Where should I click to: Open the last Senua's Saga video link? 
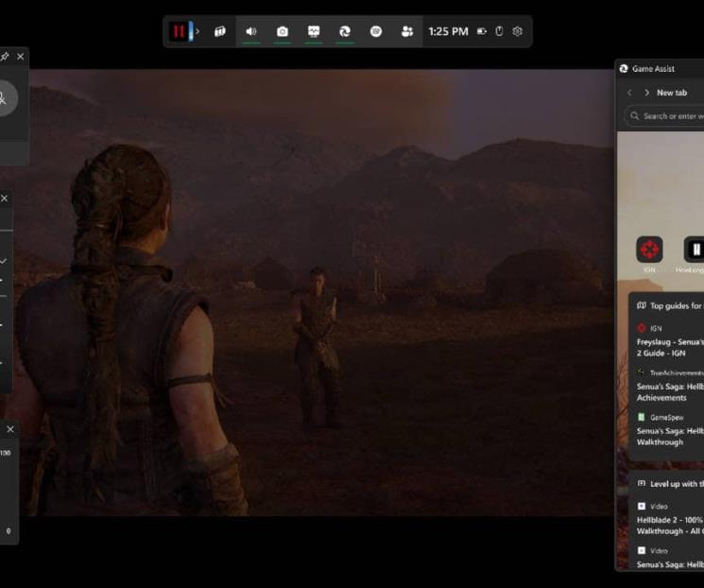[670, 564]
